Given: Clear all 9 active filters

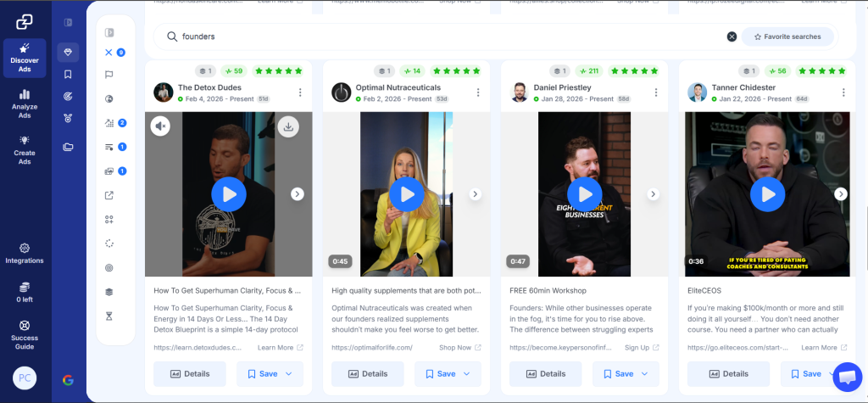Looking at the screenshot, I should coord(108,53).
